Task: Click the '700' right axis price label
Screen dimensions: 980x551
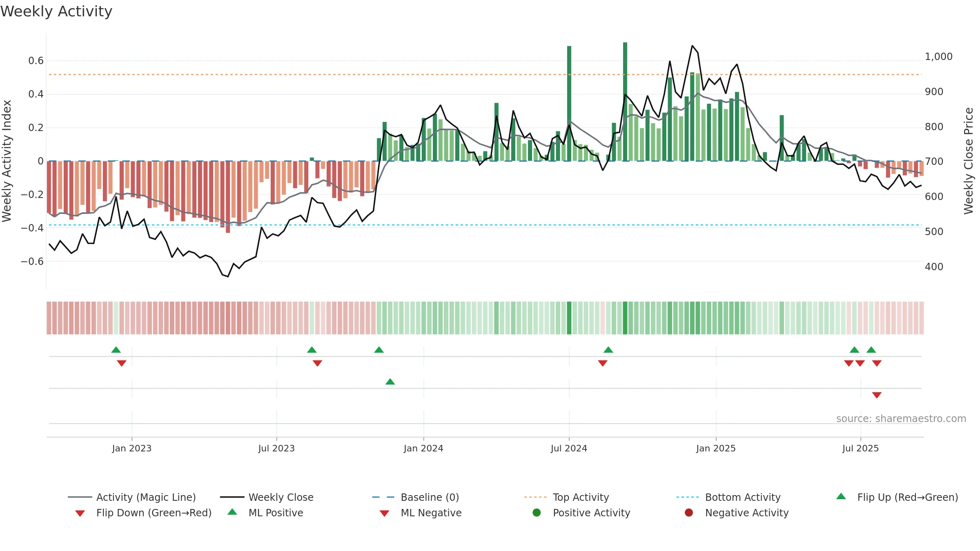Action: click(934, 162)
